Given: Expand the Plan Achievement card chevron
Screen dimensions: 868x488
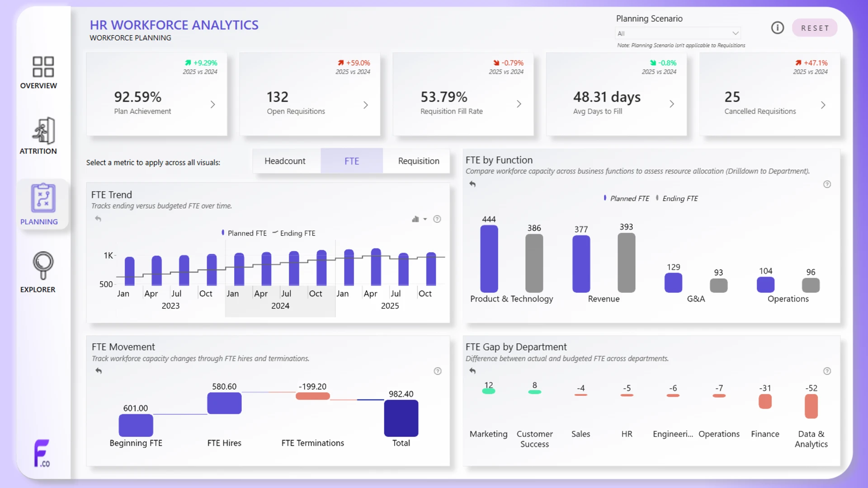Looking at the screenshot, I should tap(212, 105).
